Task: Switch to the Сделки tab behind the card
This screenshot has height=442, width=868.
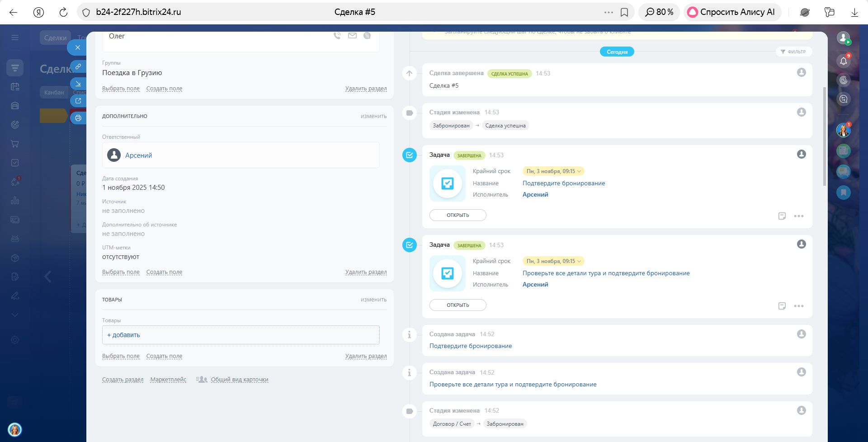Action: point(55,38)
